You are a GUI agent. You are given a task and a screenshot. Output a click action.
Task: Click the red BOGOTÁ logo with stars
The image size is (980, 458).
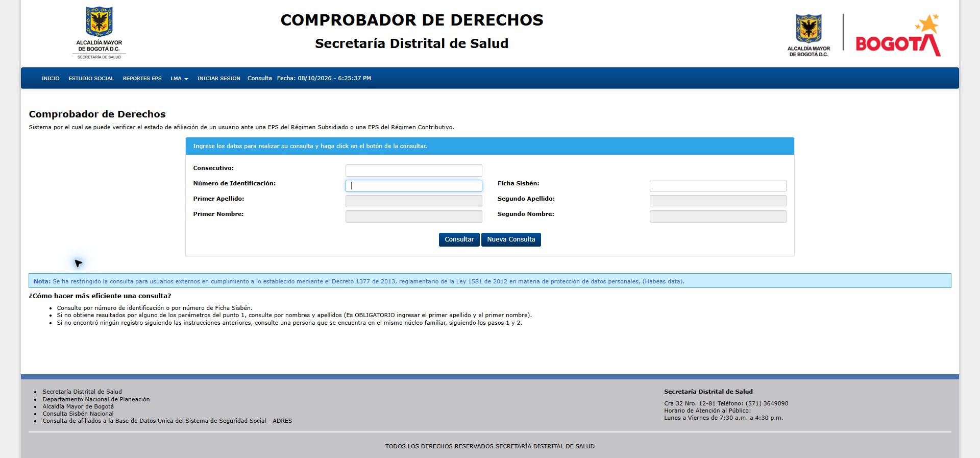[x=898, y=35]
